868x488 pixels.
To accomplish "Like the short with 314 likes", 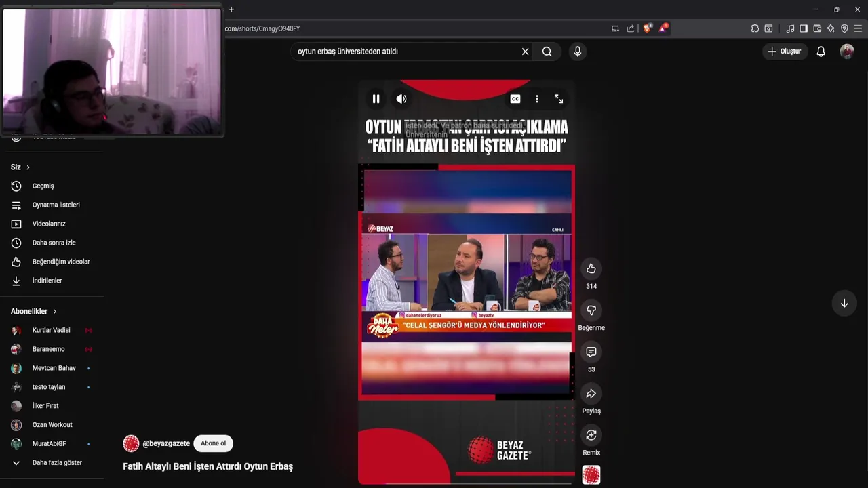I will tap(591, 268).
